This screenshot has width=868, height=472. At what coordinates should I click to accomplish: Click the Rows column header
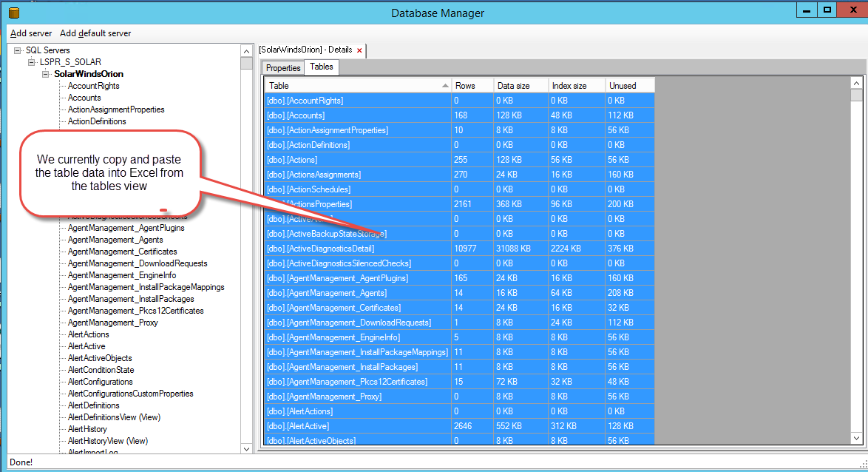472,85
